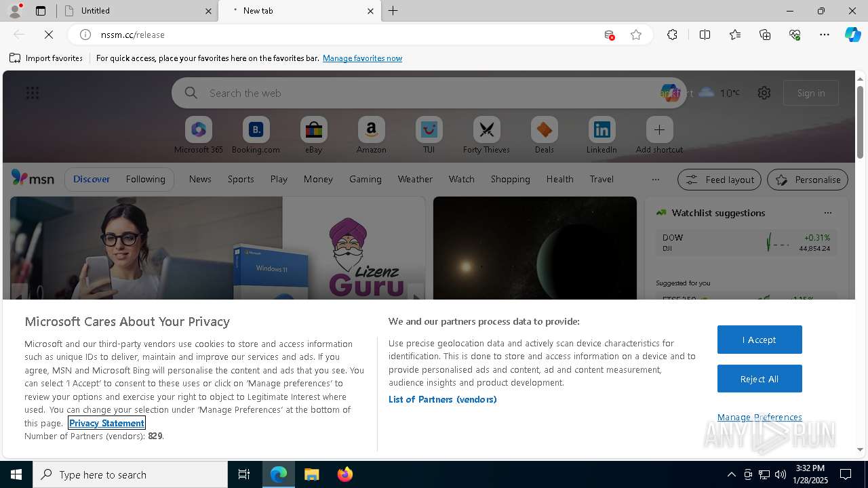Open Feed layout options
Screen dimensions: 868x488
coord(719,180)
